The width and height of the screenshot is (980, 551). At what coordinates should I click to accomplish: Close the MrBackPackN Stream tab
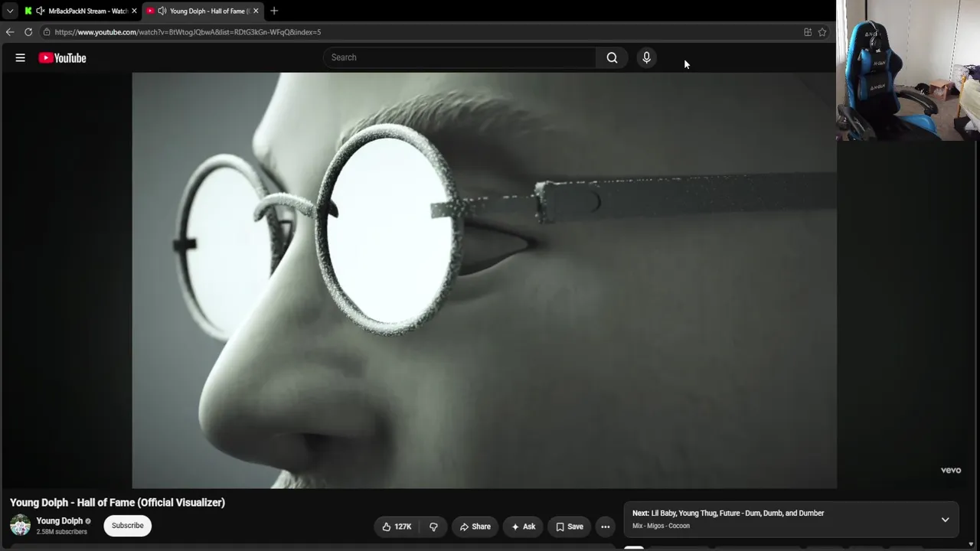pyautogui.click(x=134, y=11)
